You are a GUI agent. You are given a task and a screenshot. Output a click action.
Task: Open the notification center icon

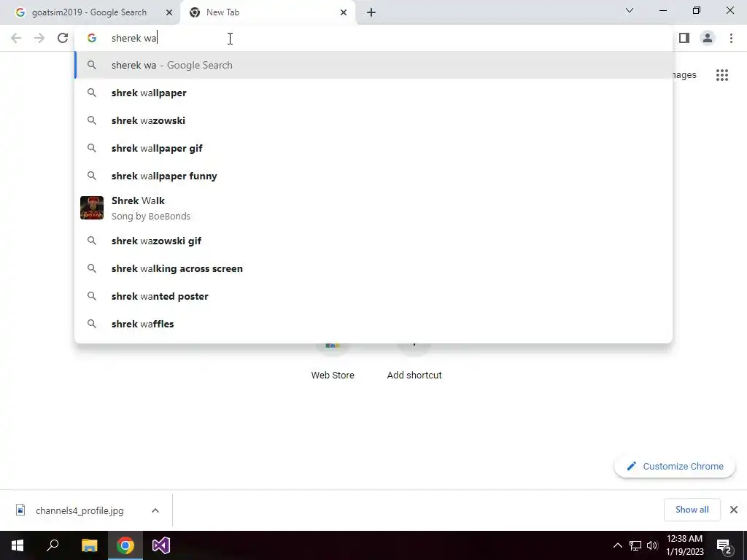tap(724, 546)
